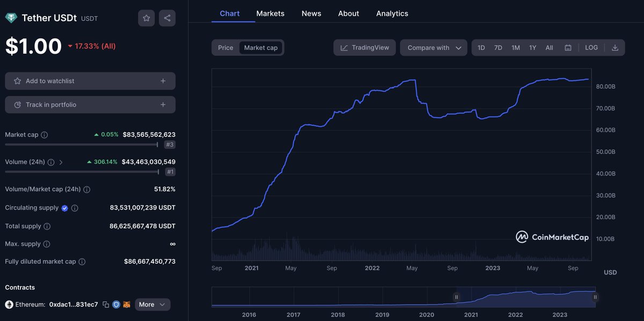Image resolution: width=644 pixels, height=321 pixels.
Task: Click the Volume rank progress bar
Action: click(x=82, y=172)
